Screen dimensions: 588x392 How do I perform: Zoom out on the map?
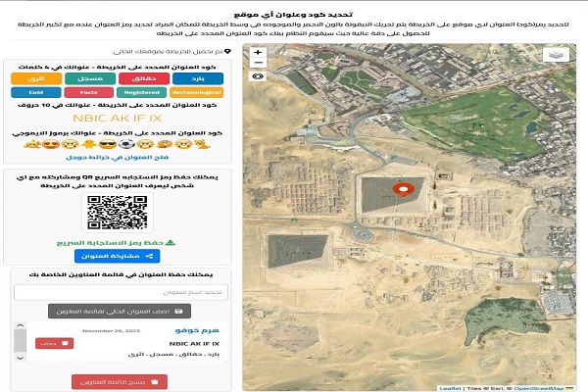coord(258,63)
